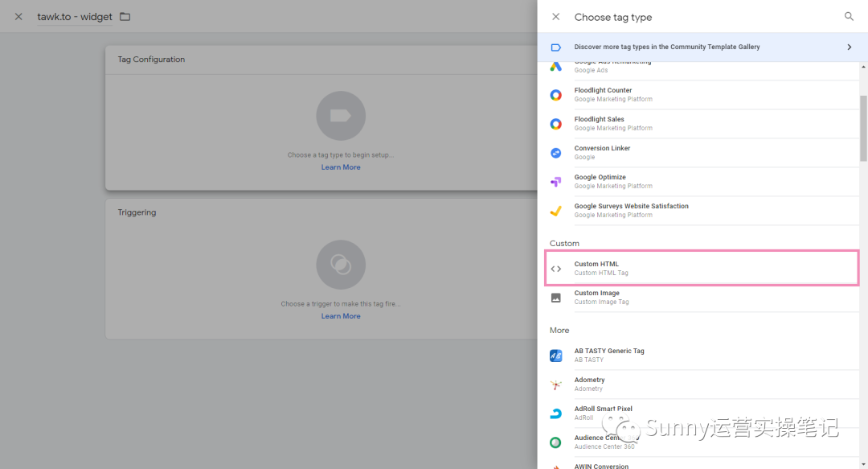Close the Choose tag type panel

[556, 17]
